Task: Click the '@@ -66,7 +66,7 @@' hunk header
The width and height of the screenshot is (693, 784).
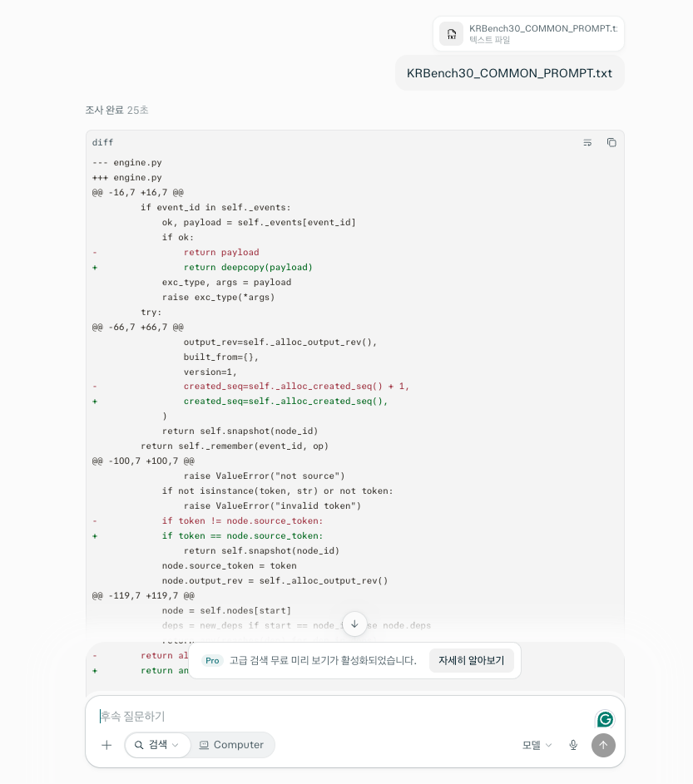Action: (137, 327)
